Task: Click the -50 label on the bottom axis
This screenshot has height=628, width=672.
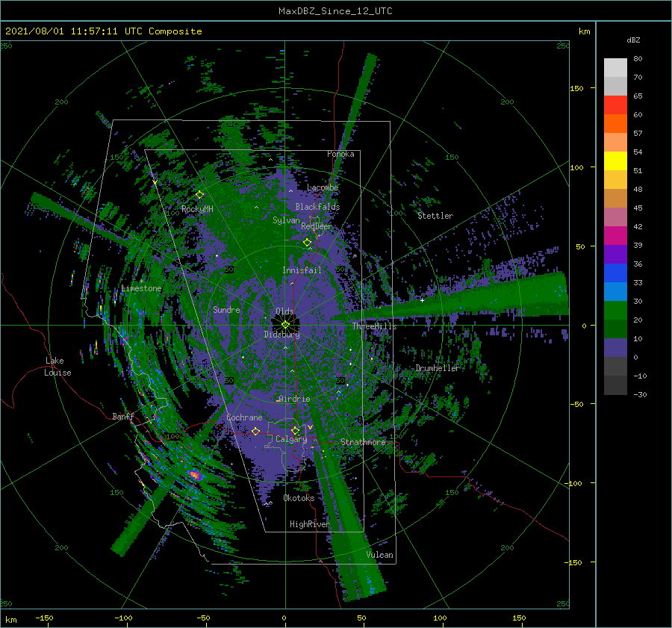Action: 203,618
